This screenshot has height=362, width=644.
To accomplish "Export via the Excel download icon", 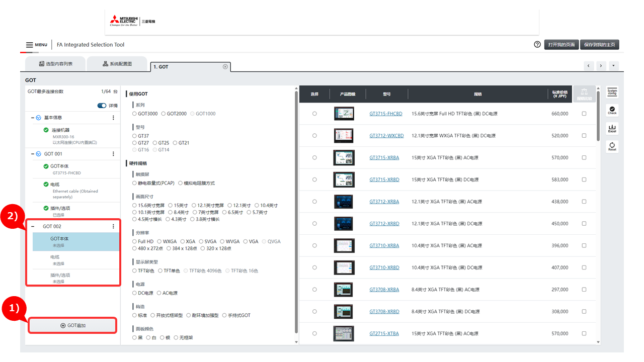I will [612, 129].
